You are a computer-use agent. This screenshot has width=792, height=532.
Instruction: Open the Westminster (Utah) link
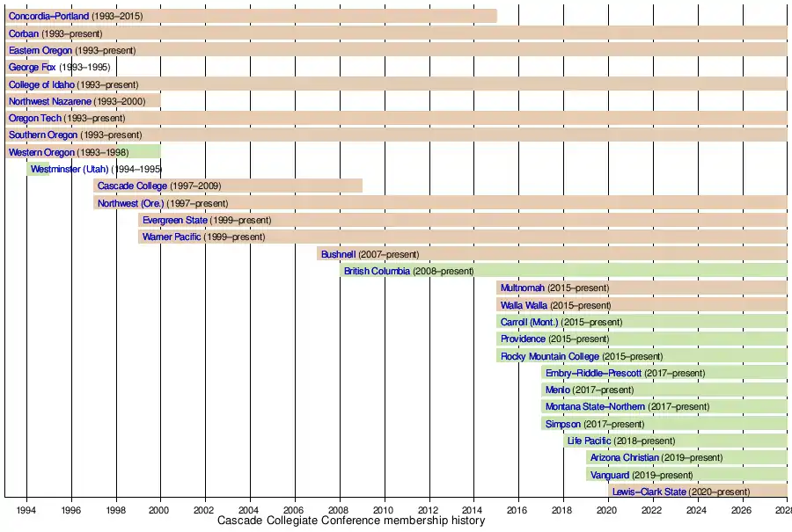tap(69, 169)
